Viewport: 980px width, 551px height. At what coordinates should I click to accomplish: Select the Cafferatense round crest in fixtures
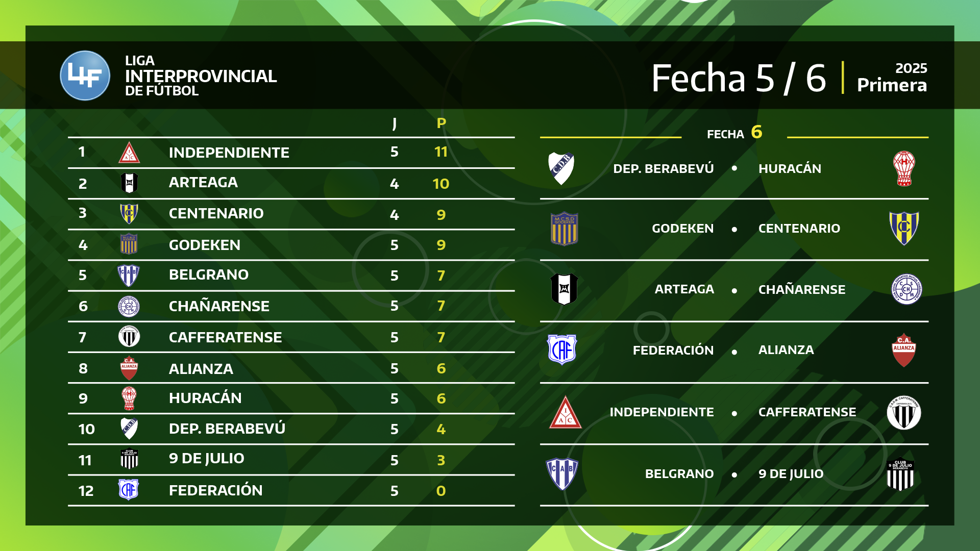(904, 412)
